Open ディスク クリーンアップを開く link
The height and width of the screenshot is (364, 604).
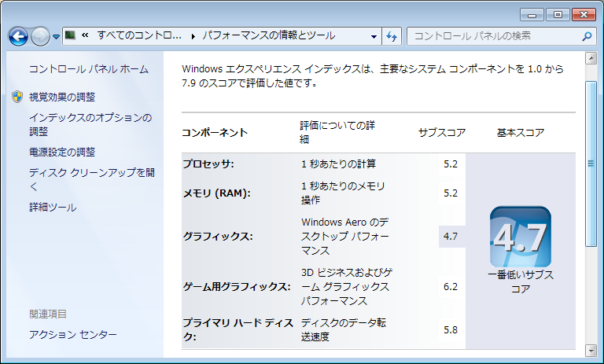(92, 179)
